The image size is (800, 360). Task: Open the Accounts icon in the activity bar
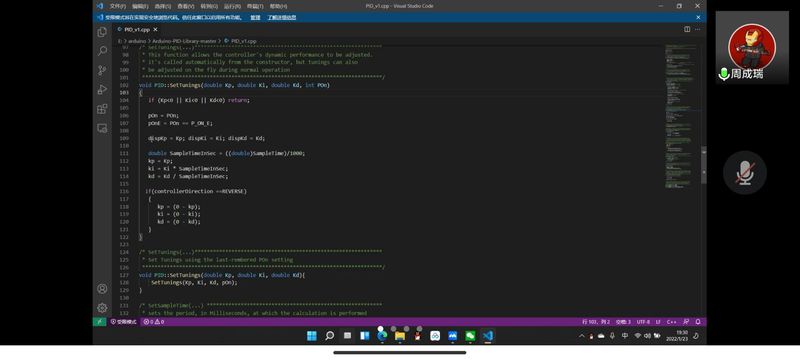click(102, 289)
